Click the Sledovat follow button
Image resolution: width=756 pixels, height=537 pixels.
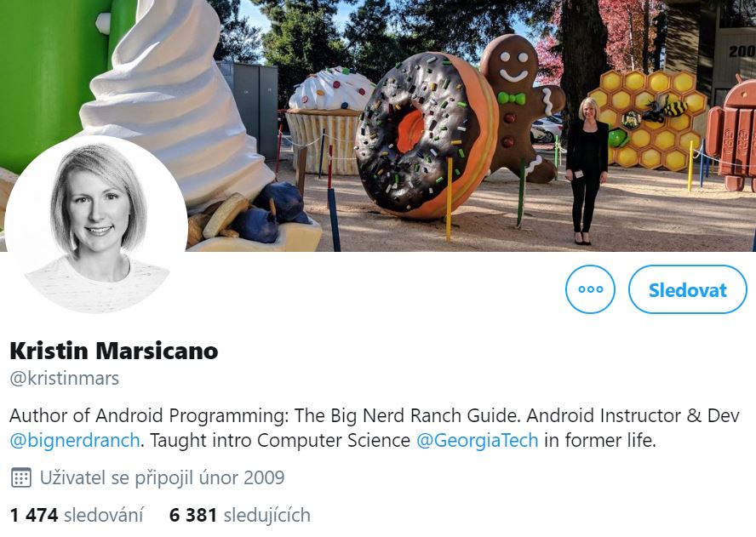point(688,289)
